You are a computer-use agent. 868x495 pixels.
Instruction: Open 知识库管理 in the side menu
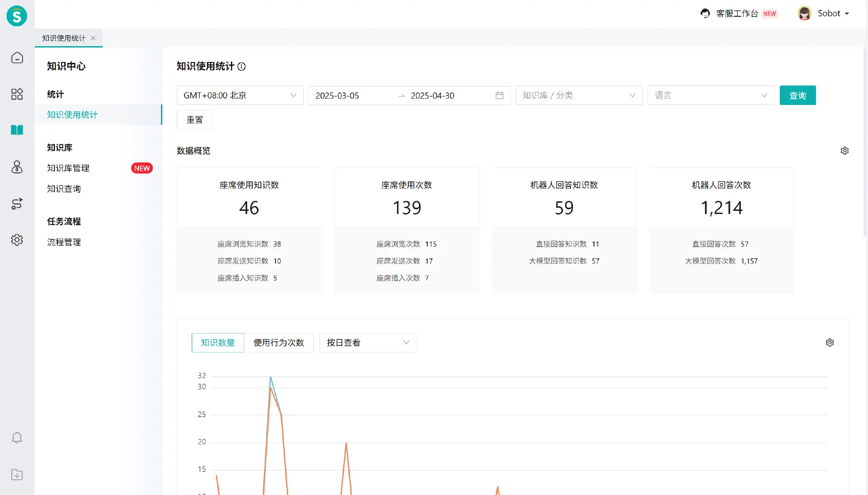(x=68, y=168)
